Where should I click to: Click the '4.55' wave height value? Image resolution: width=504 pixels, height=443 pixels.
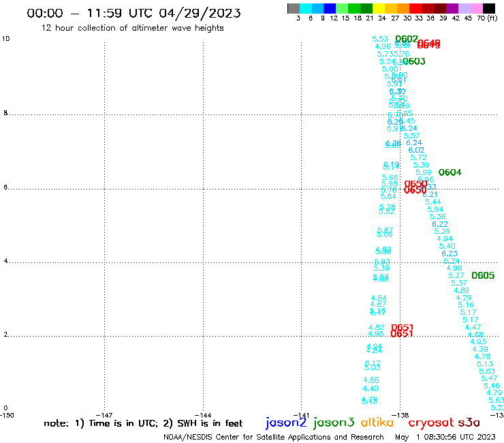371,380
